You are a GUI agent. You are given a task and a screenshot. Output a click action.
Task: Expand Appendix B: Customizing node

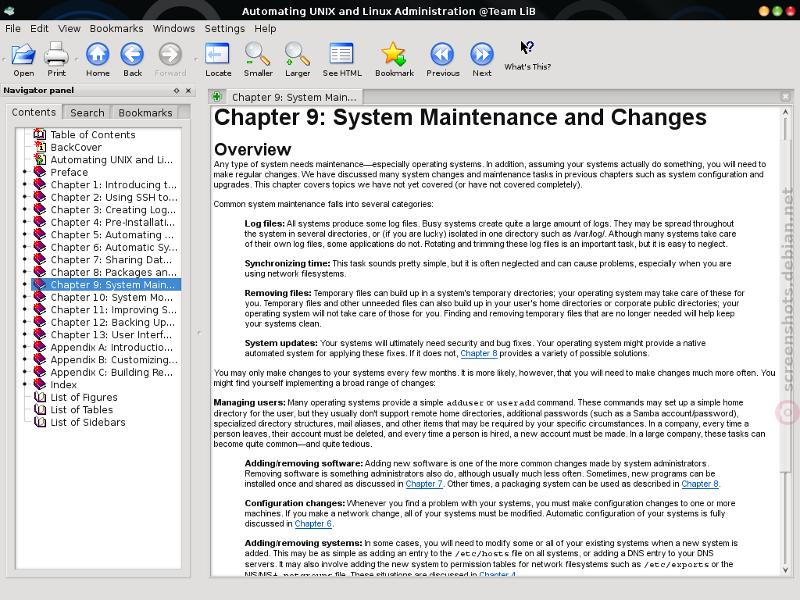pos(24,359)
